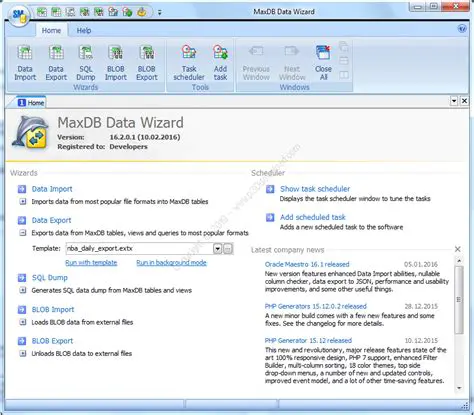
Task: Click Add task in the Tools group
Action: click(220, 63)
